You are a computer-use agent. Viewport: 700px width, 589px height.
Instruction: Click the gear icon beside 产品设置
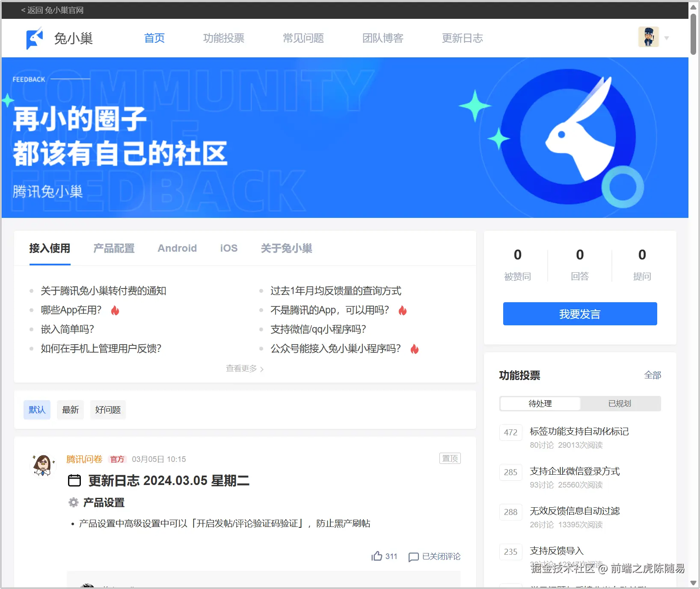73,502
